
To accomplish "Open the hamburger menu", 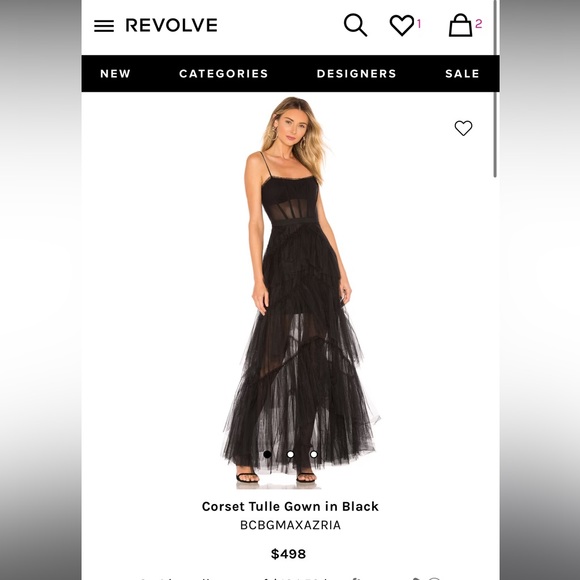I will 104,26.
